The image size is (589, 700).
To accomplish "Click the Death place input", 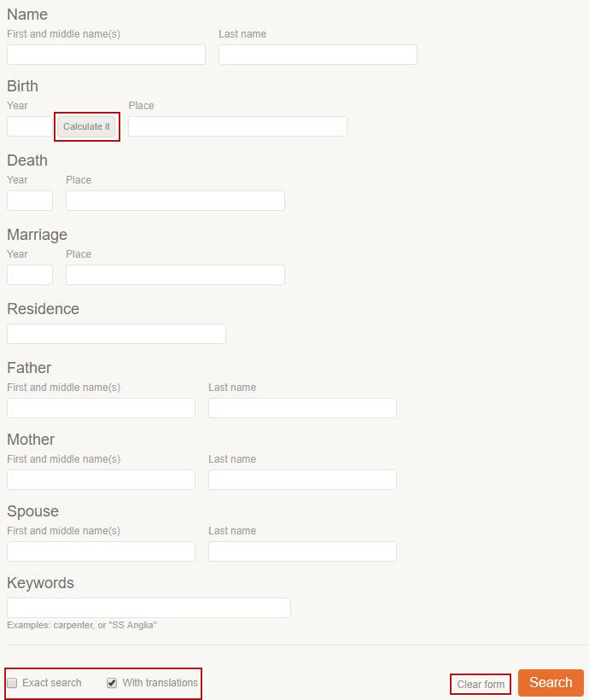I will (x=175, y=201).
